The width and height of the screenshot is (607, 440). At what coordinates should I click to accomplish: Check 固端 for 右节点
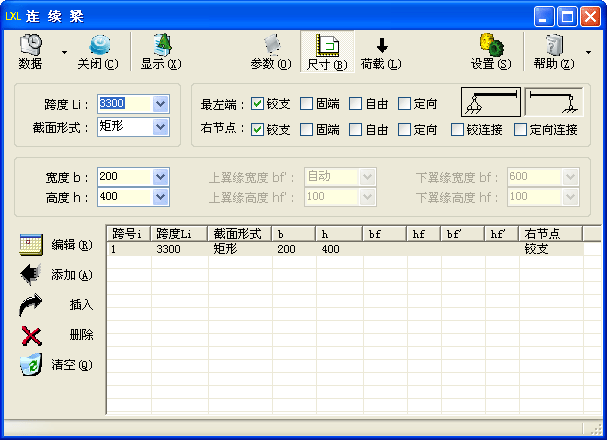pyautogui.click(x=306, y=130)
